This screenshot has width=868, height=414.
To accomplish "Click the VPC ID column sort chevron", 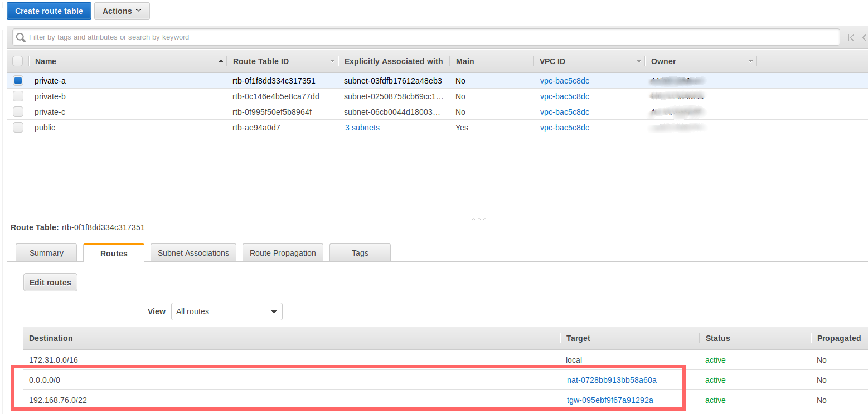I will coord(639,61).
